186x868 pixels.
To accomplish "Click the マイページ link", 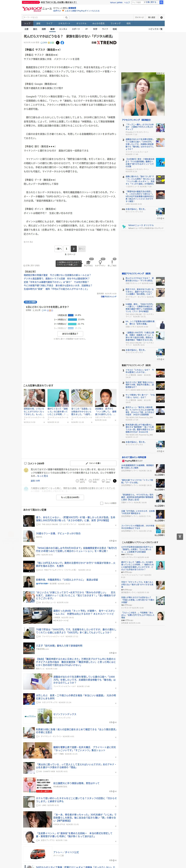I will (x=139, y=18).
